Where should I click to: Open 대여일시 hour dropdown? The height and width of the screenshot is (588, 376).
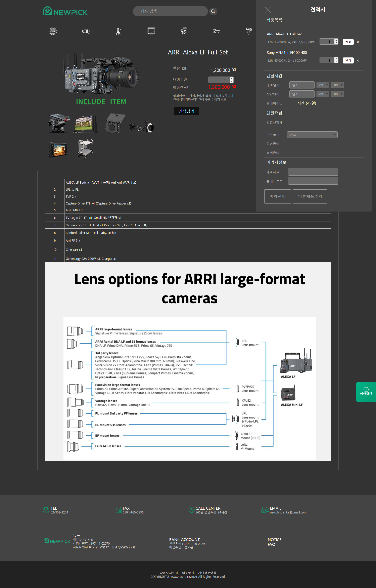pyautogui.click(x=323, y=85)
